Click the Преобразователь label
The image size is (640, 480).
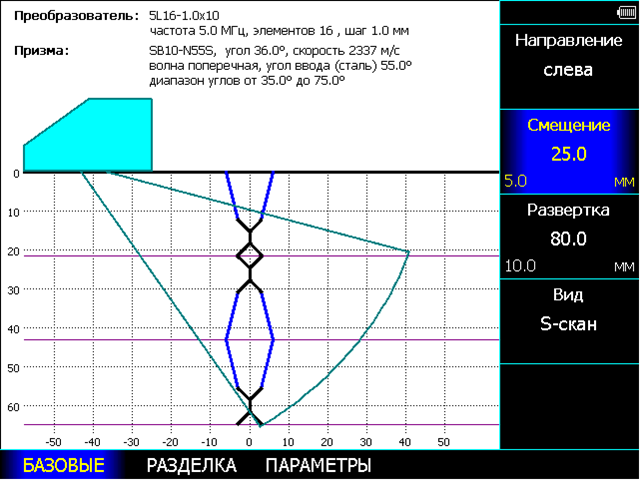[x=72, y=17]
